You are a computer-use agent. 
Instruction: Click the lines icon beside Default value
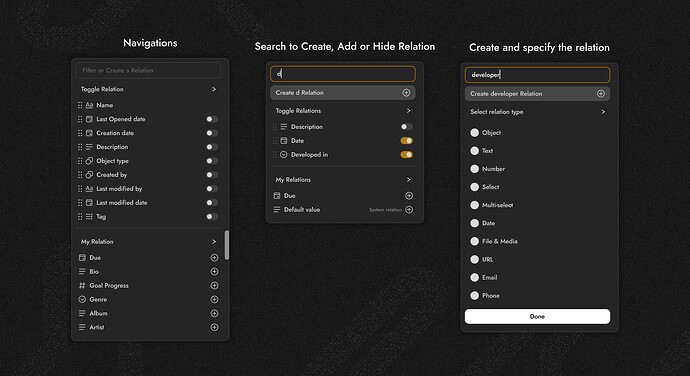click(277, 210)
